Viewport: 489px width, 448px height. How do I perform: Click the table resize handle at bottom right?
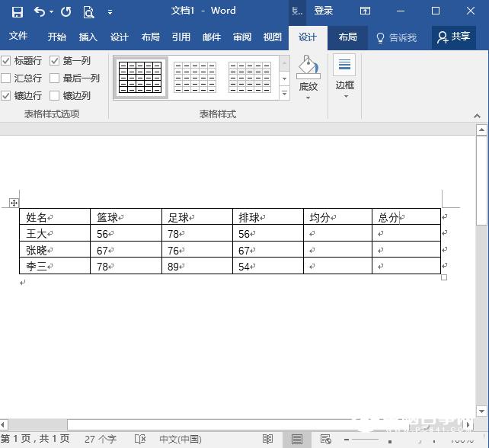tap(444, 277)
